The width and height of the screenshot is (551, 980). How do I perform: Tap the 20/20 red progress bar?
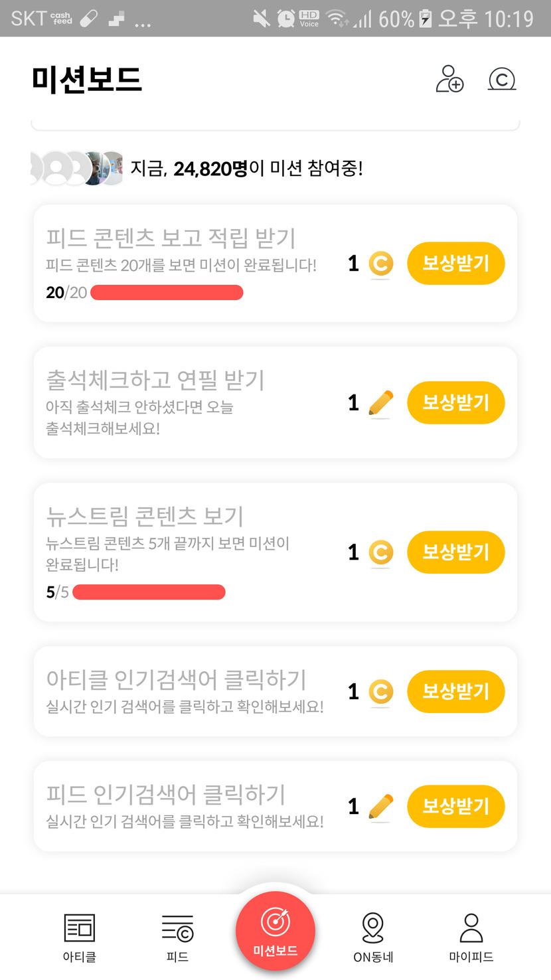pos(167,293)
